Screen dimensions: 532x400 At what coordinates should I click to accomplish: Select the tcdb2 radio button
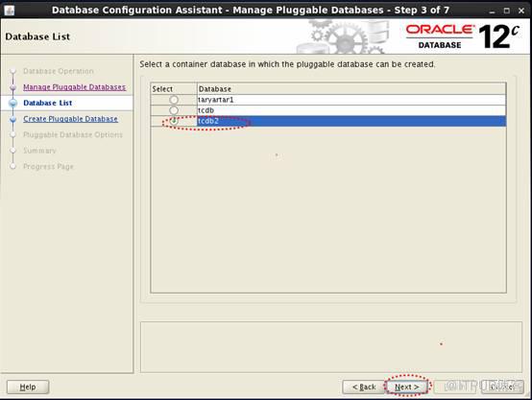coord(174,121)
